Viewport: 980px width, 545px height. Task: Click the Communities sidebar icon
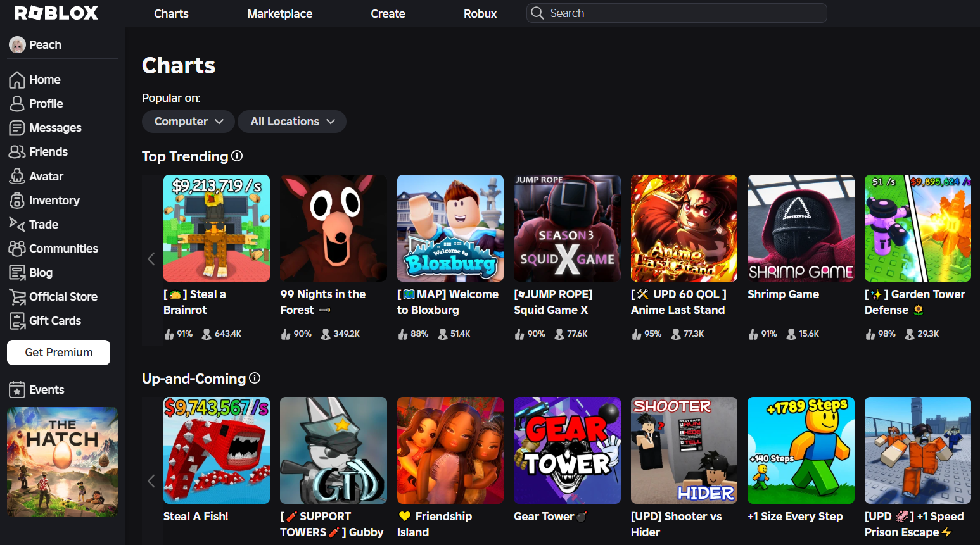click(17, 249)
